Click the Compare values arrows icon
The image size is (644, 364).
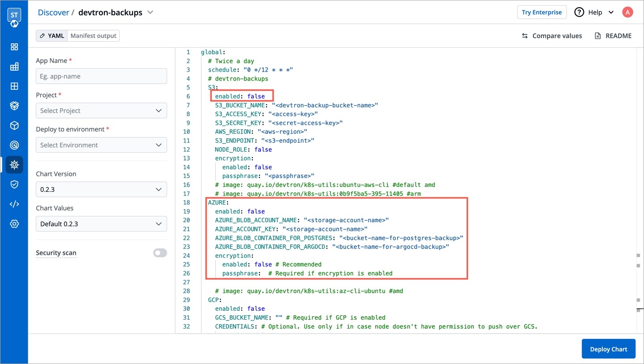point(525,36)
